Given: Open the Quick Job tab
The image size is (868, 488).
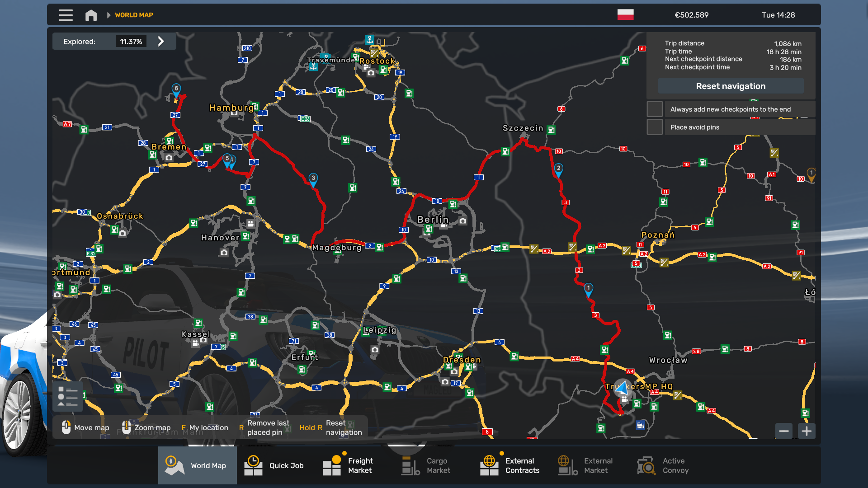Looking at the screenshot, I should pos(276,465).
